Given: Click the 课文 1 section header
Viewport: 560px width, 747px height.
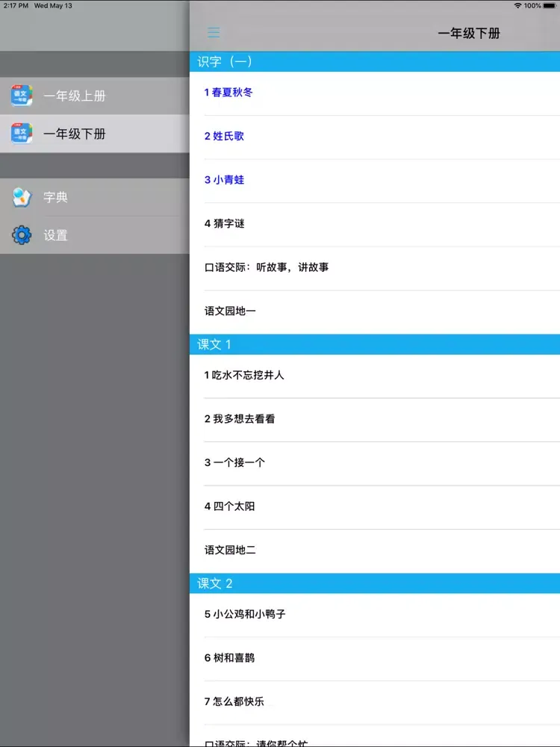Looking at the screenshot, I should coord(375,344).
